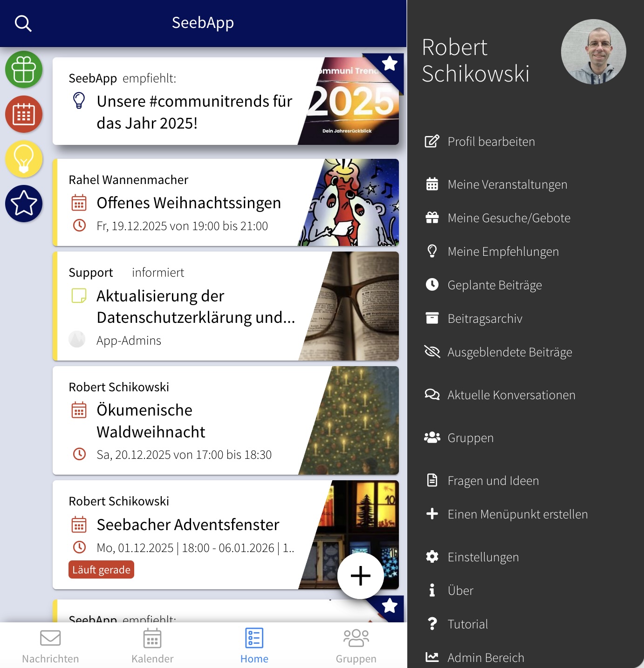Open the Gruppen tab in bottom bar
Screen dimensions: 644x668
pyautogui.click(x=356, y=646)
